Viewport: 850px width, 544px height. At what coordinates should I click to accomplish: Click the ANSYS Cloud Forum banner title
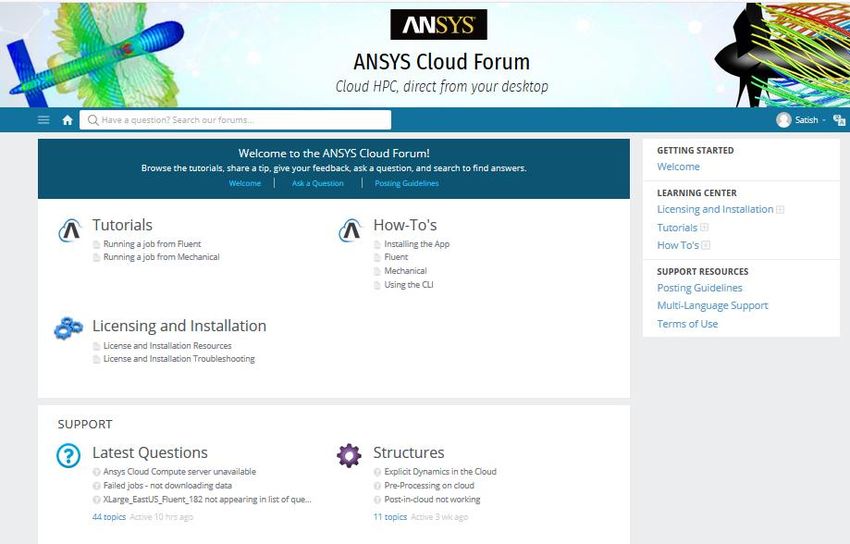click(x=441, y=62)
